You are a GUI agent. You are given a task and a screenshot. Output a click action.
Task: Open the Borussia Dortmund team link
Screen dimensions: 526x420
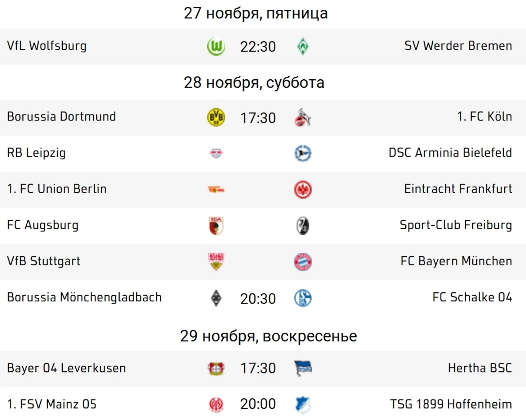(62, 116)
